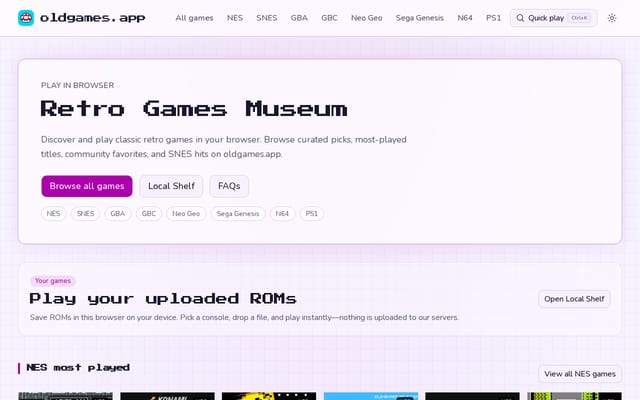
Task: Click the Retro Games Museum heading
Action: [194, 109]
